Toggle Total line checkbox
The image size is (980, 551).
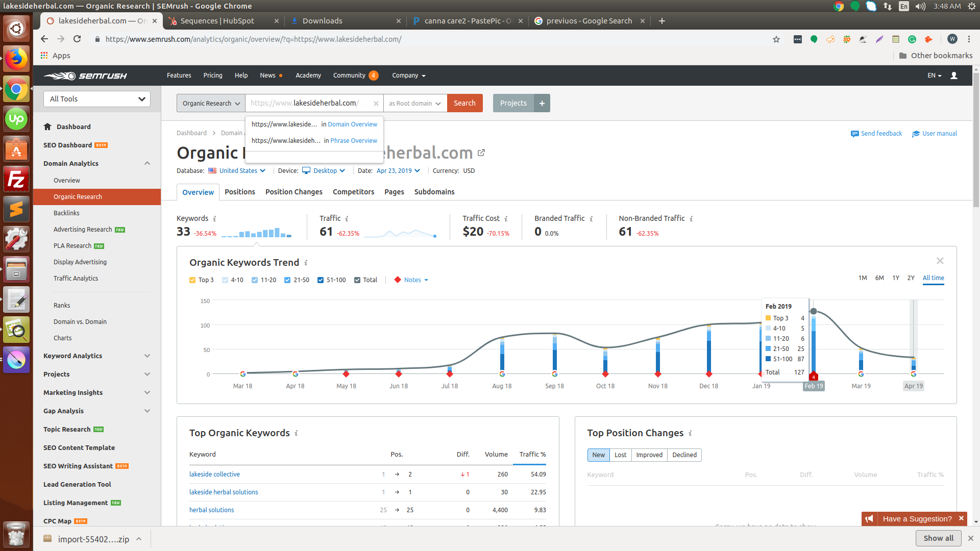click(357, 280)
